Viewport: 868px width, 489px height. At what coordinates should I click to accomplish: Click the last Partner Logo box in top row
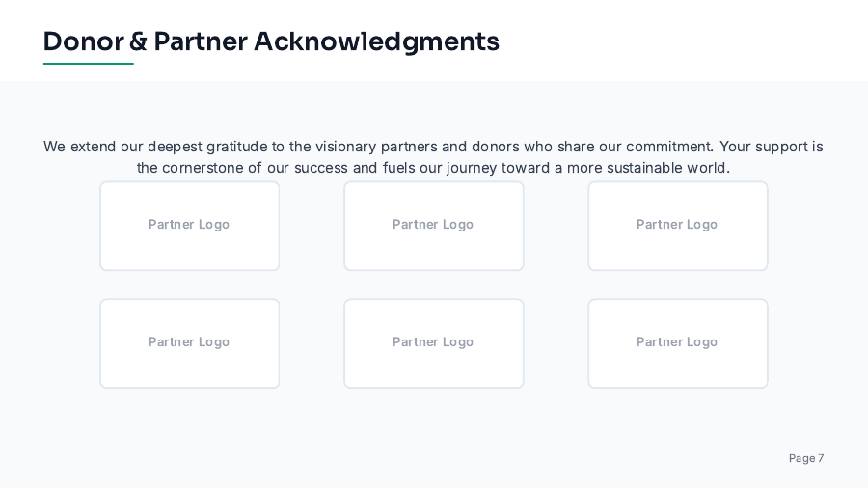677,226
